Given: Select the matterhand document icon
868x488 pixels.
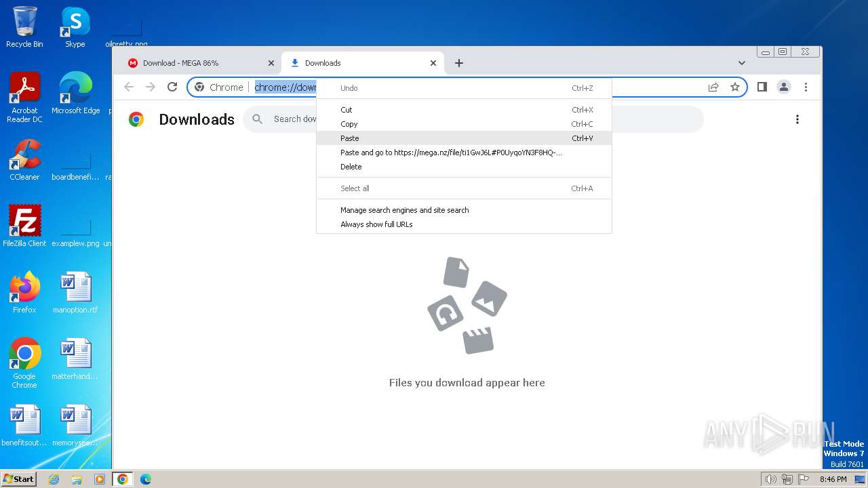Looking at the screenshot, I should pyautogui.click(x=75, y=359).
